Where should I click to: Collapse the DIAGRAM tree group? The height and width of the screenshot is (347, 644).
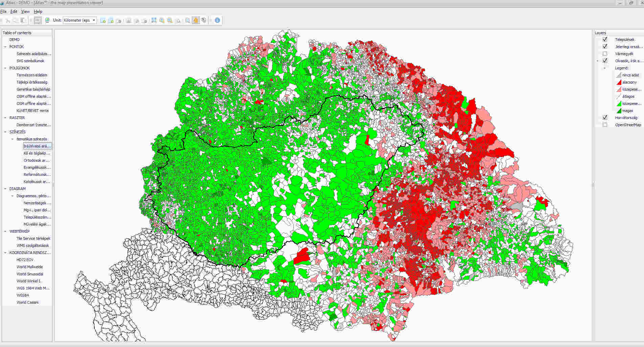(5, 189)
